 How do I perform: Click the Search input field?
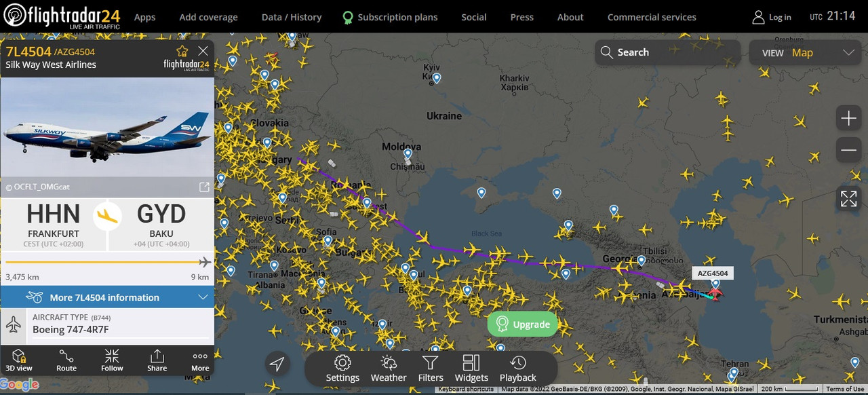(667, 52)
